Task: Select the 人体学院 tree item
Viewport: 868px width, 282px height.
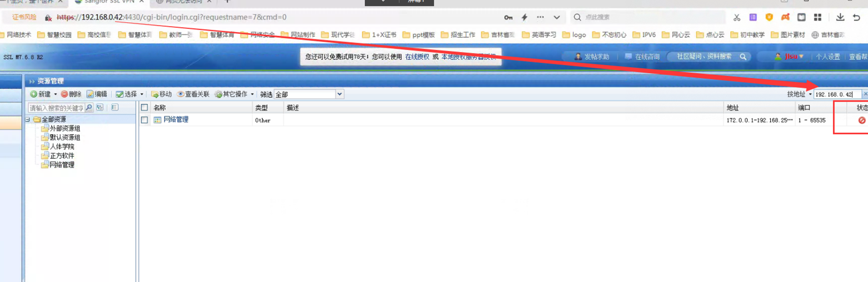Action: (62, 147)
